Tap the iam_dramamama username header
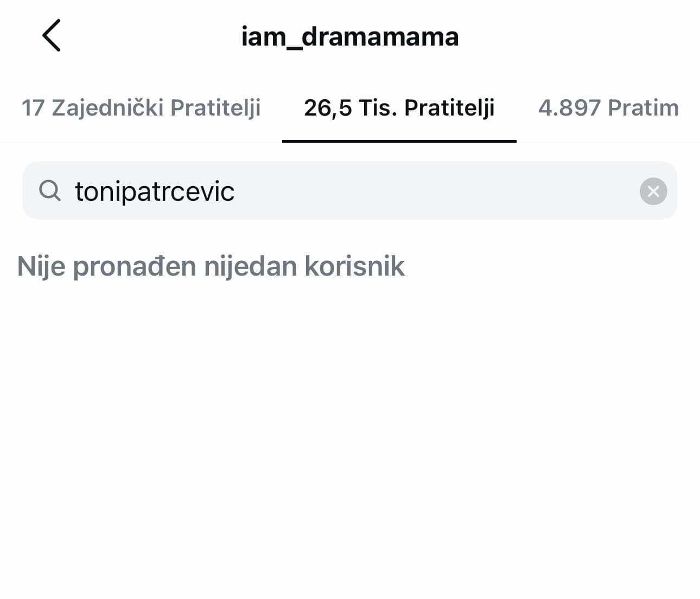 point(350,37)
